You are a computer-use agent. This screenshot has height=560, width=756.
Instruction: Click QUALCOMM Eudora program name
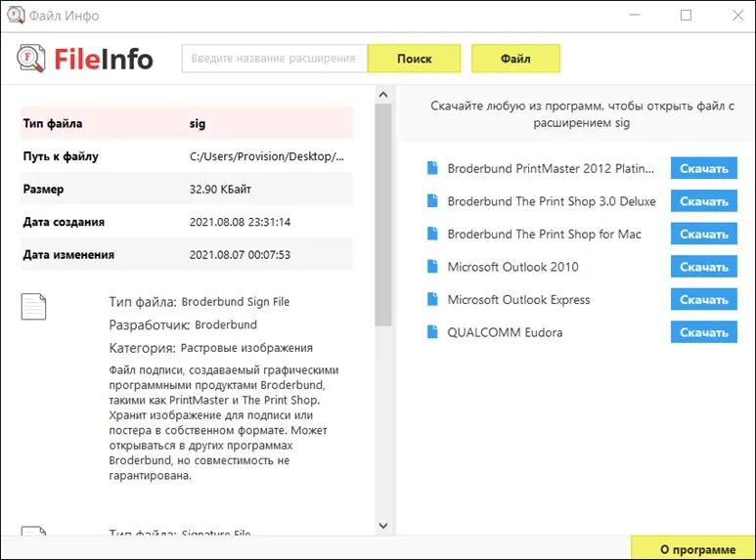[x=505, y=332]
